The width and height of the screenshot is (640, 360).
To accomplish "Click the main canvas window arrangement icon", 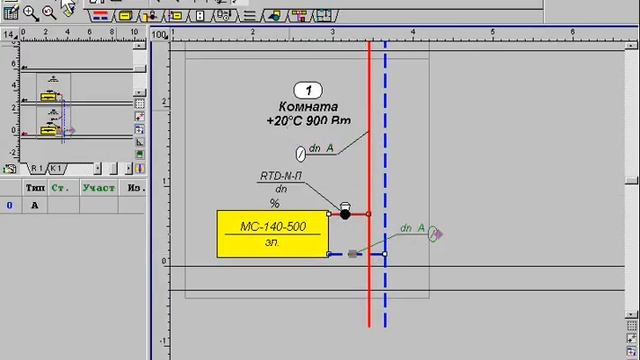I will [x=631, y=352].
